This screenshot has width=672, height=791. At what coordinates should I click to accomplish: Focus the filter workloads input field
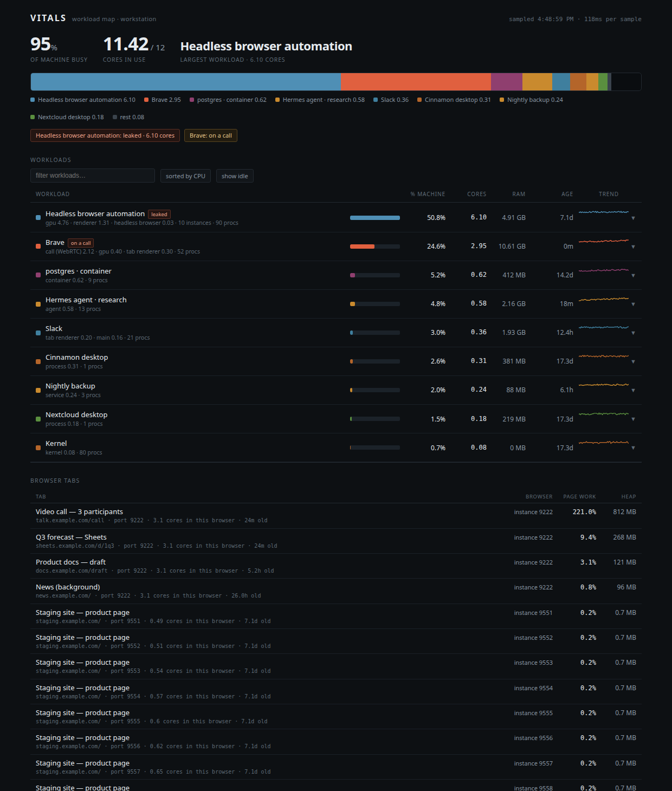pyautogui.click(x=93, y=176)
